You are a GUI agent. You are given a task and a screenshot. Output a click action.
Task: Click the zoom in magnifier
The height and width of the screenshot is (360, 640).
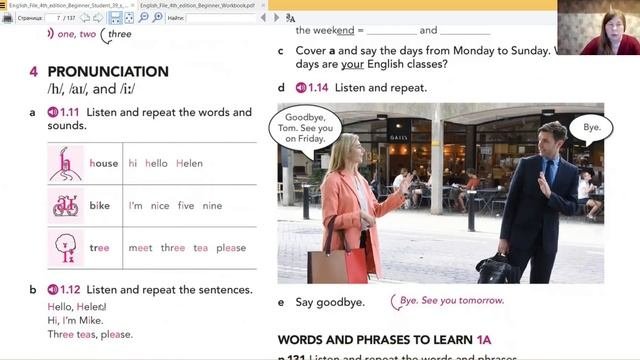158,18
